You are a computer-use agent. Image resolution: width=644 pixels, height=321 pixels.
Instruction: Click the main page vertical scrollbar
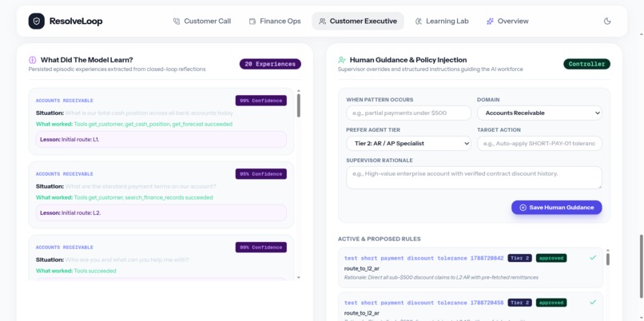pyautogui.click(x=642, y=266)
